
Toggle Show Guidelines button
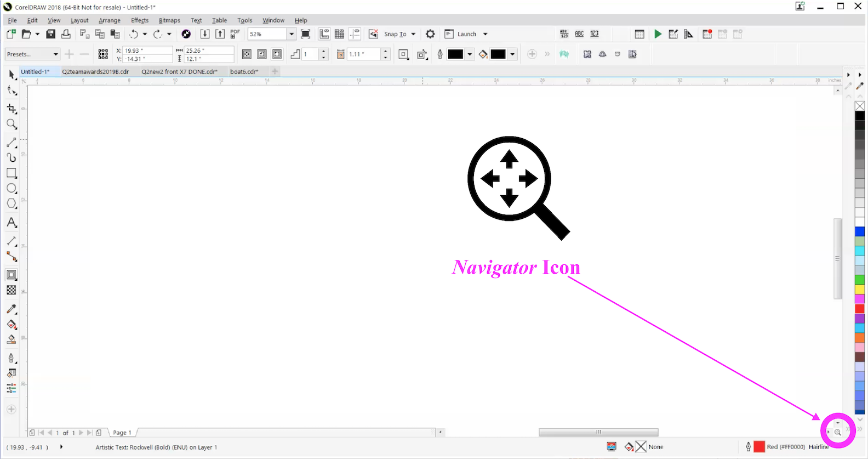point(355,34)
